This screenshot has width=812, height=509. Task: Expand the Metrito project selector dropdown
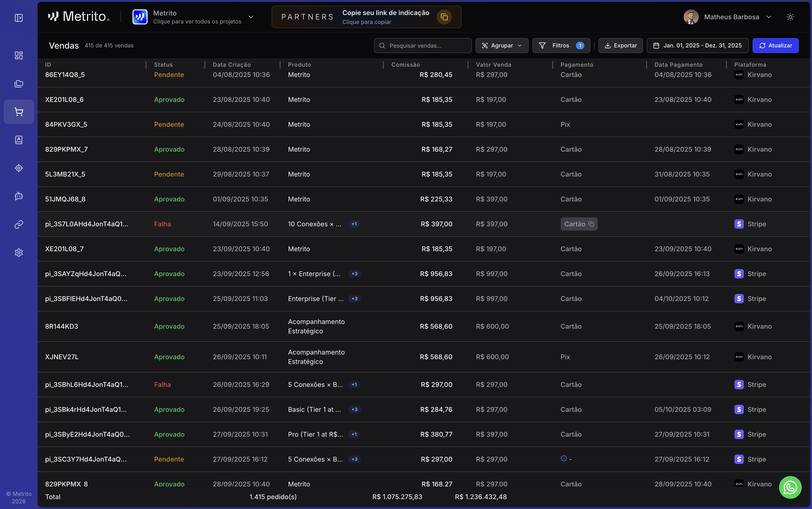[x=250, y=17]
